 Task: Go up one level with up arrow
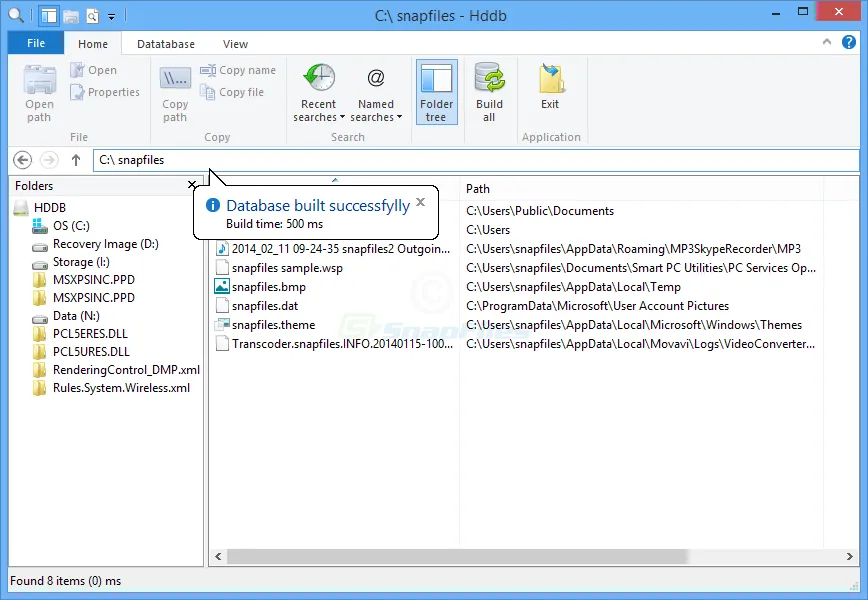(x=76, y=160)
